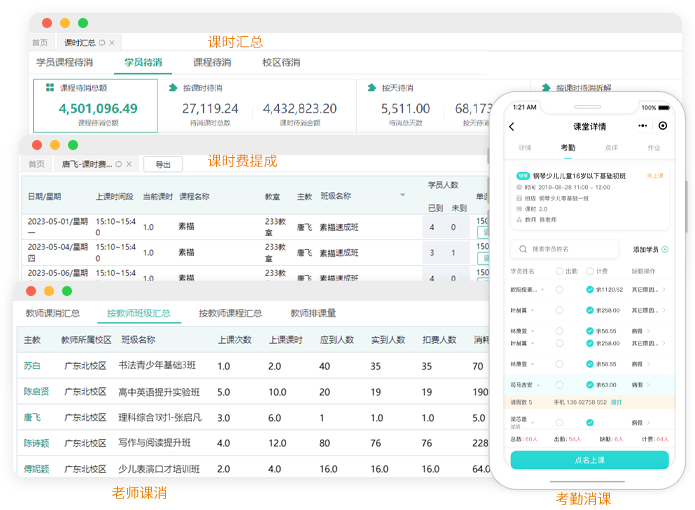Tap the 拨打 call link
The image size is (695, 510).
pyautogui.click(x=616, y=402)
